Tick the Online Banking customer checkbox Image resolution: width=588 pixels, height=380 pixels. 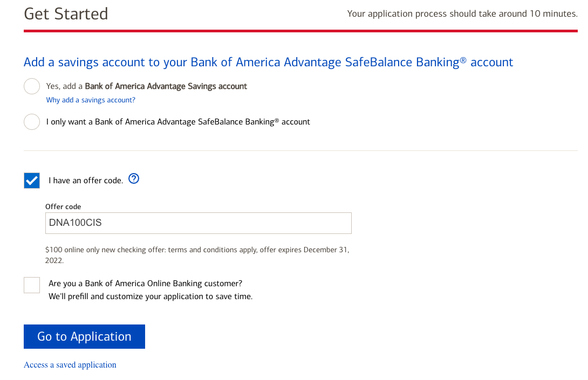point(32,285)
